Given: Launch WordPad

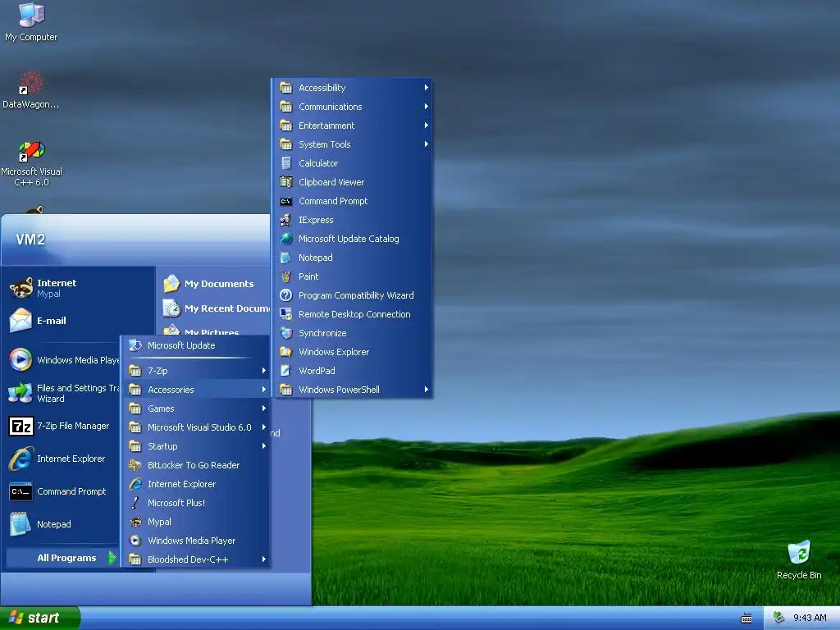Looking at the screenshot, I should [352, 371].
